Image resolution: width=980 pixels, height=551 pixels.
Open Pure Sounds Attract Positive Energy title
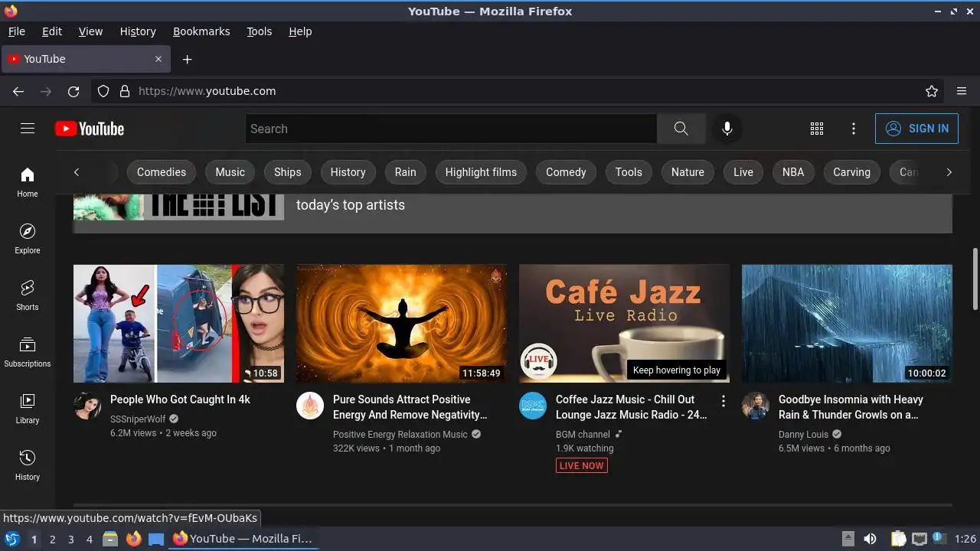tap(410, 407)
